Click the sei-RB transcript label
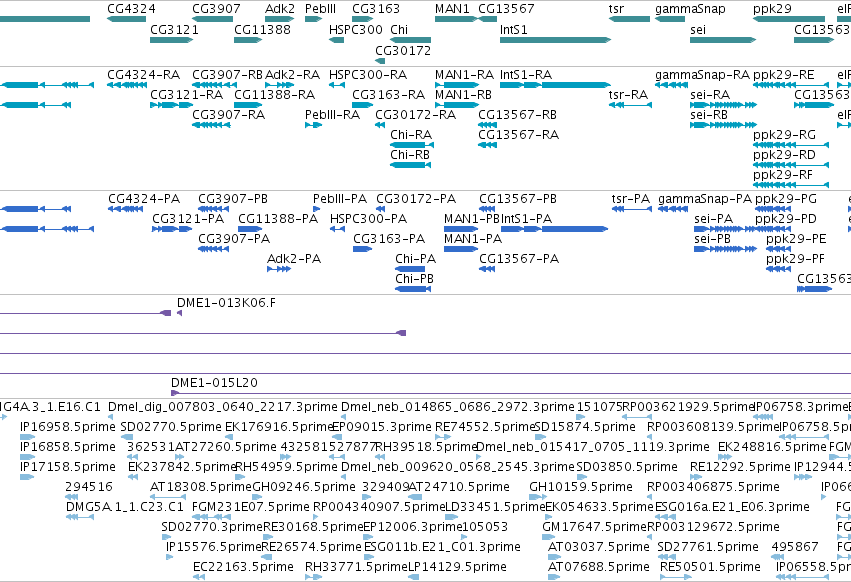The image size is (851, 582). pyautogui.click(x=709, y=115)
